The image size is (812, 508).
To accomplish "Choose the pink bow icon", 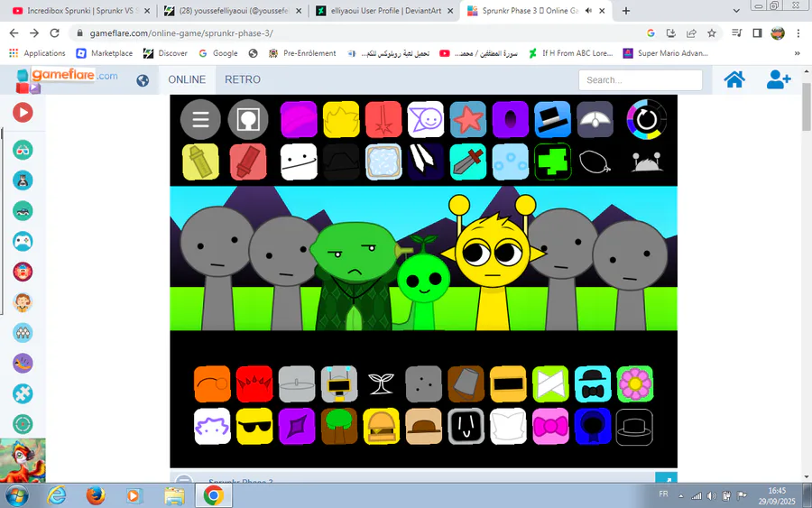I will [x=550, y=427].
